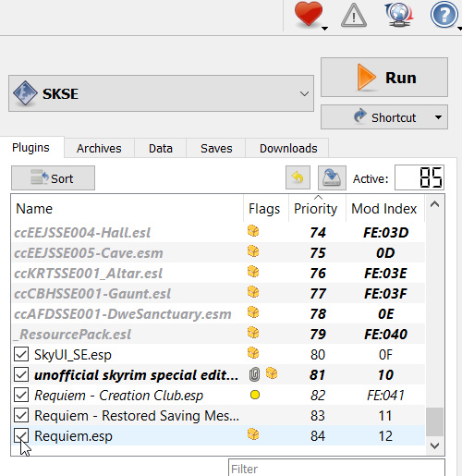
Task: Click the red heart endorse icon
Action: tap(309, 14)
